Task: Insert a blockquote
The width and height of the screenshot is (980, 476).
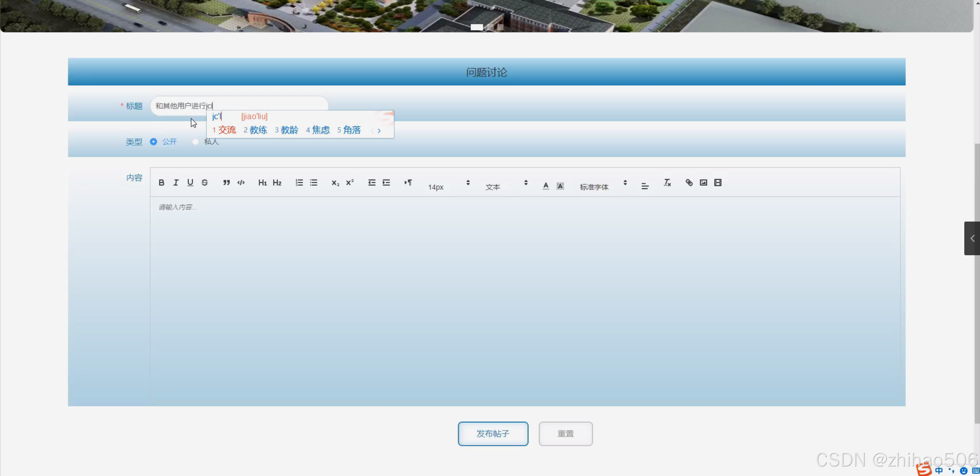Action: (226, 183)
